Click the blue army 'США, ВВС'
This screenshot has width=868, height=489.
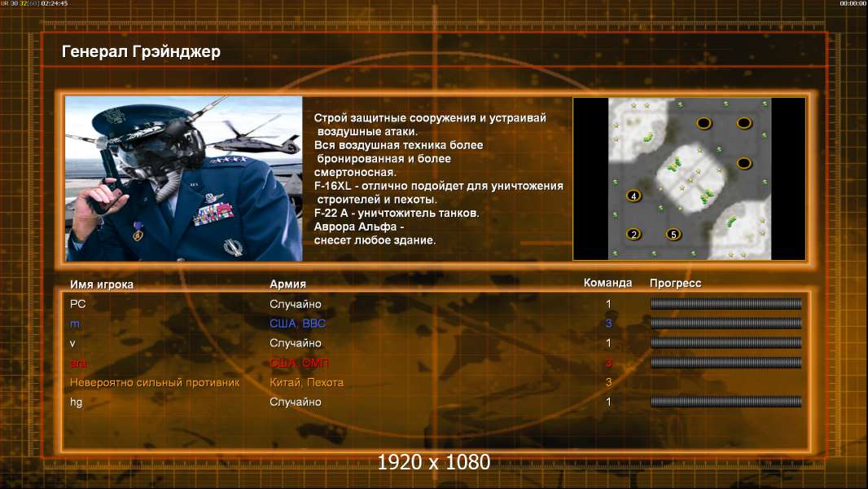point(297,324)
